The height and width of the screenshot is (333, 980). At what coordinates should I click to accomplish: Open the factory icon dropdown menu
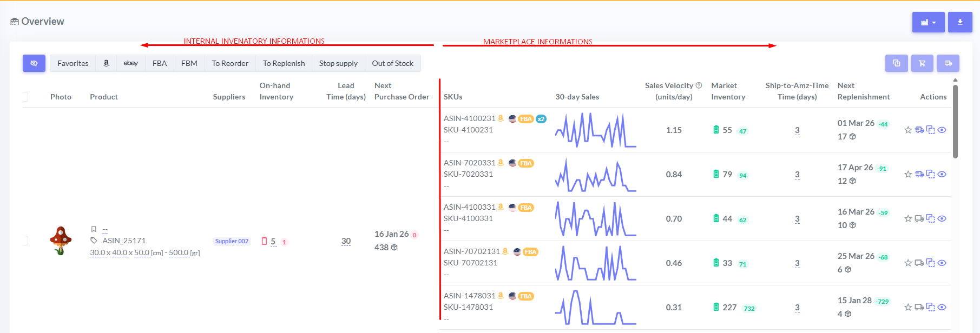(928, 22)
